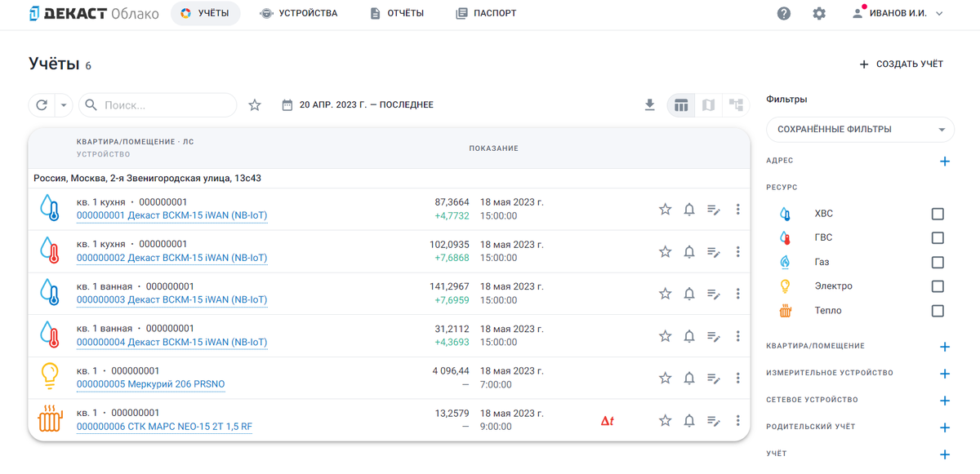980x474 pixels.
Task: Edit readings for 000000004 device row
Action: 714,336
